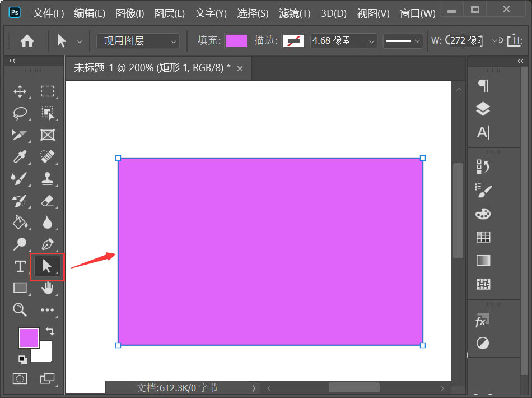The image size is (532, 398).
Task: Open the Paragraph panel
Action: [482, 85]
